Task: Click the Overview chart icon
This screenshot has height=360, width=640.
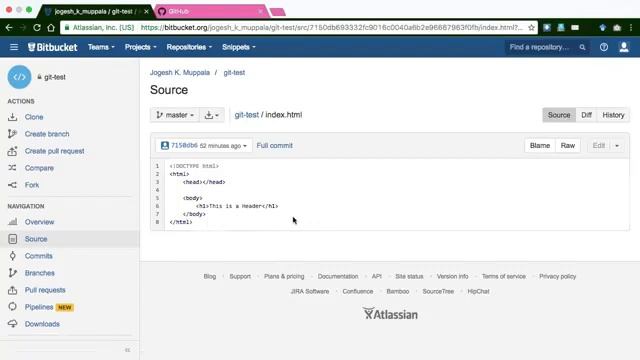Action: click(13, 222)
